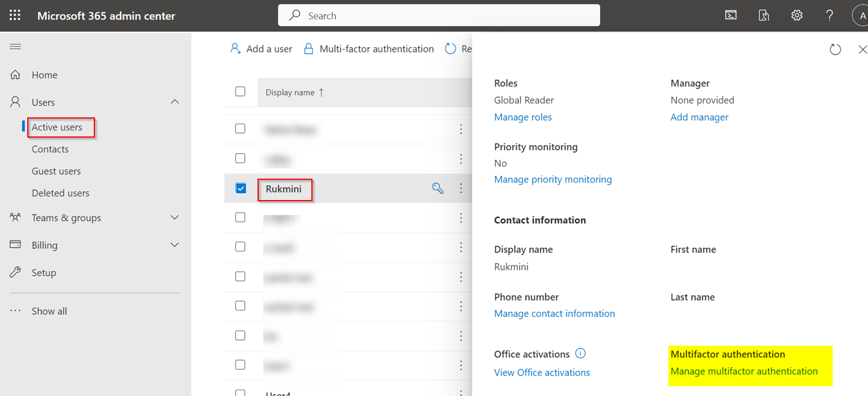Open the app launcher waffle icon
Screen dimensions: 868x396
coord(15,16)
